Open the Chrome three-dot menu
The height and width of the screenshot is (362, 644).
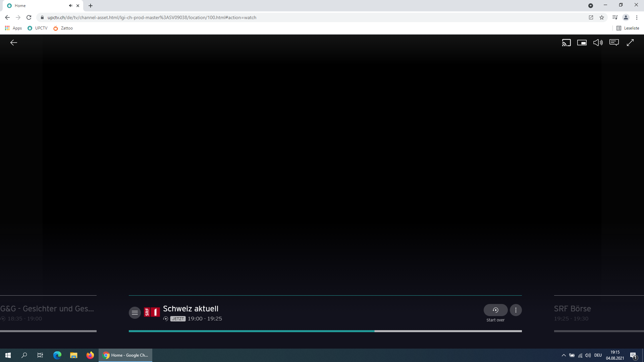click(637, 17)
